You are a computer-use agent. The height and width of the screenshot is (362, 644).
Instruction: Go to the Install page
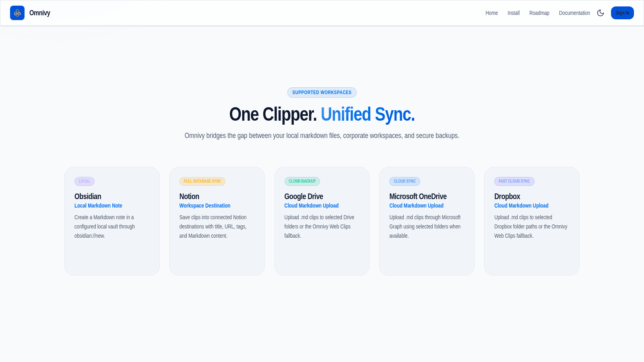pos(514,13)
